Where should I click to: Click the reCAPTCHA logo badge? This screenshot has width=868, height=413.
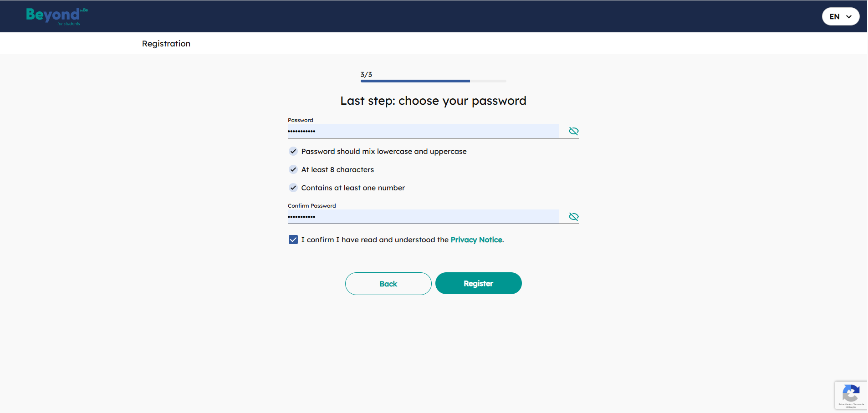[851, 393]
